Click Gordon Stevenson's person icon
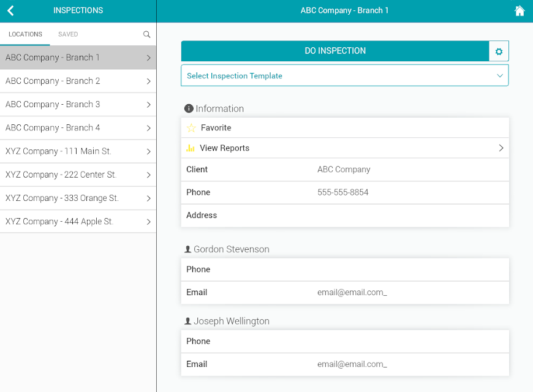 tap(187, 249)
